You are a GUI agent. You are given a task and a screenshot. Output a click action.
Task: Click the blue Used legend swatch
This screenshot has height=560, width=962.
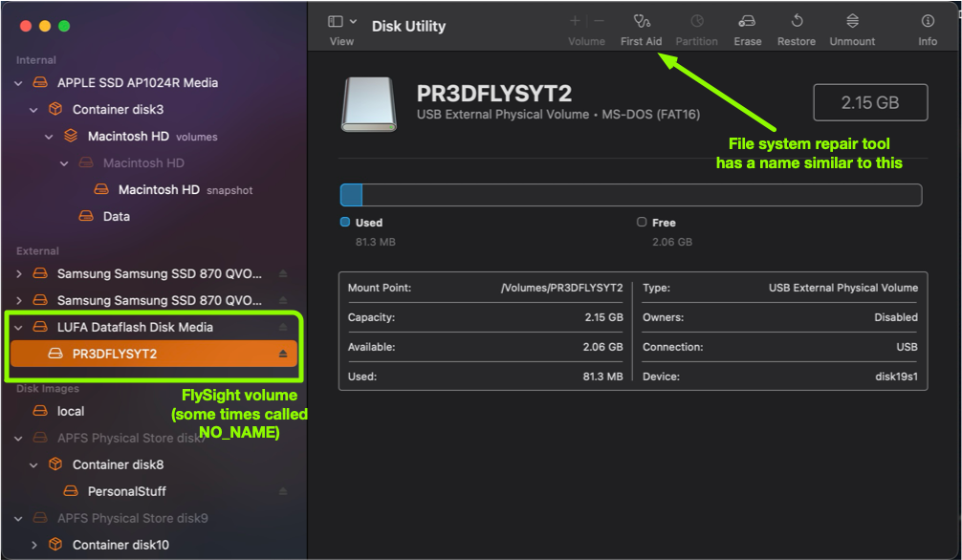(x=345, y=222)
